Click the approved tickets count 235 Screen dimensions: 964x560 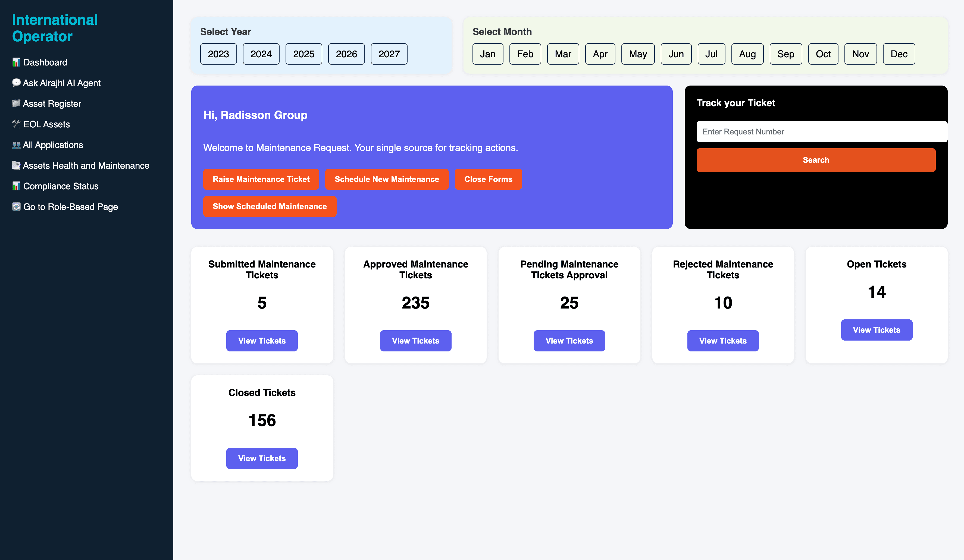pos(415,303)
